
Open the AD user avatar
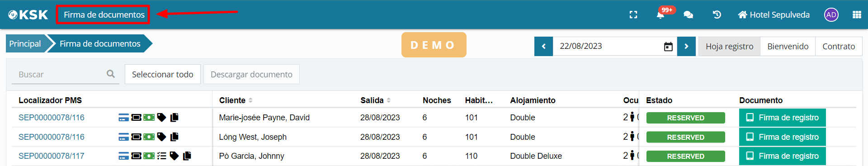pos(831,15)
